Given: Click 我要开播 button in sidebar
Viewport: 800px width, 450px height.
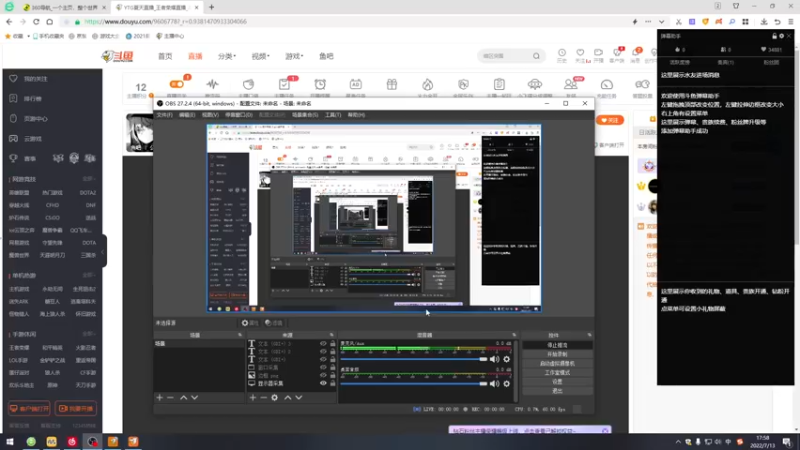Looking at the screenshot, I should 76,409.
